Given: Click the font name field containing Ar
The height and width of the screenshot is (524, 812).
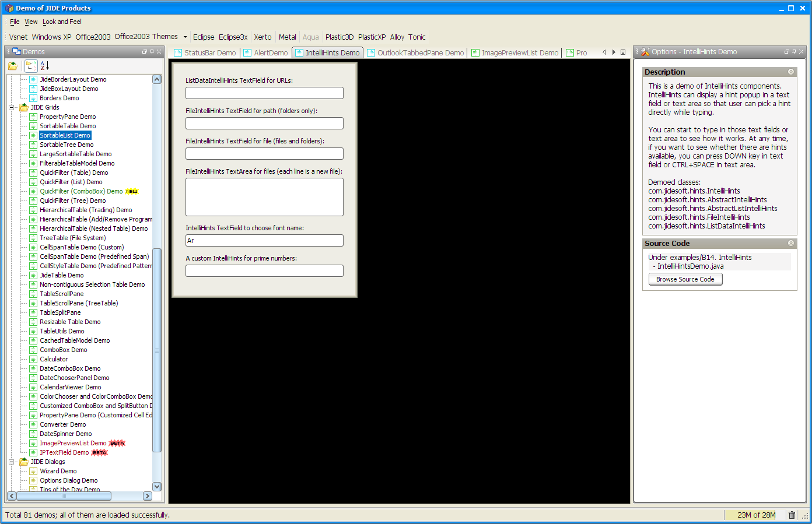Looking at the screenshot, I should 264,240.
